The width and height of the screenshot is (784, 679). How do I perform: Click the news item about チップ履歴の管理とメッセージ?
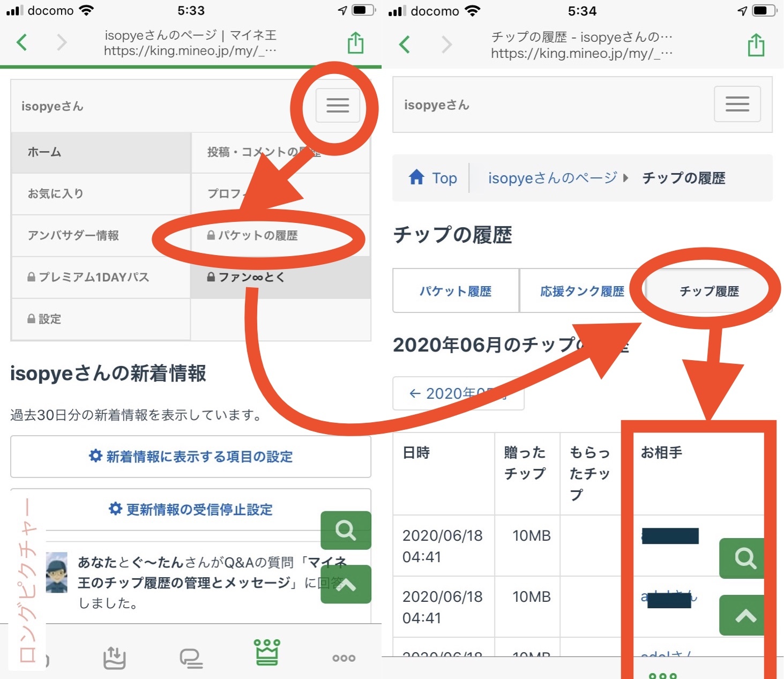click(212, 583)
